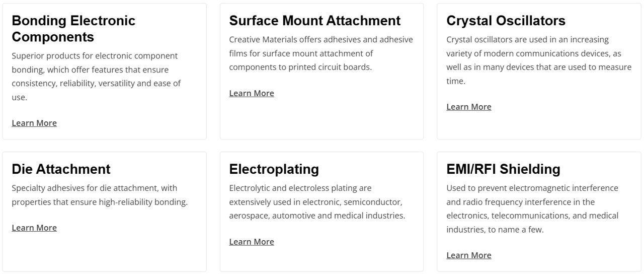The height and width of the screenshot is (274, 644).
Task: Click blank area beneath Surface Mount's Learn More
Action: (x=321, y=118)
